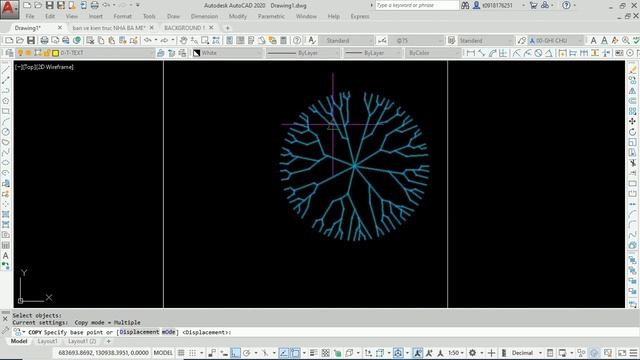
Task: Open Layer Properties Manager icon
Action: point(9,53)
